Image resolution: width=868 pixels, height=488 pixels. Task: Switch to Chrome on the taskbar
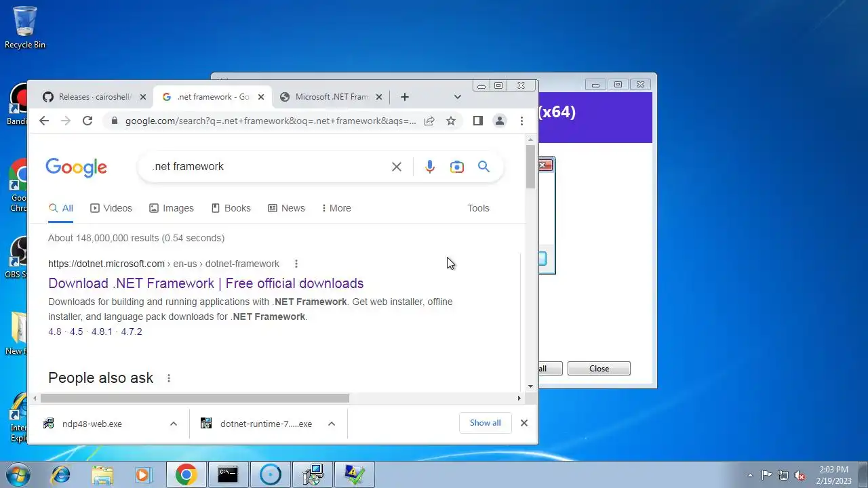186,475
